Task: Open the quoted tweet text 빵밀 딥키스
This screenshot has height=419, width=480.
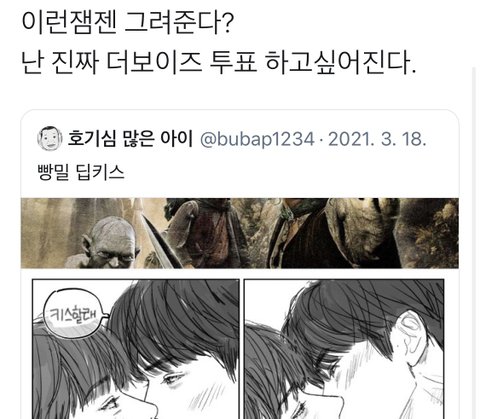Action: (81, 173)
